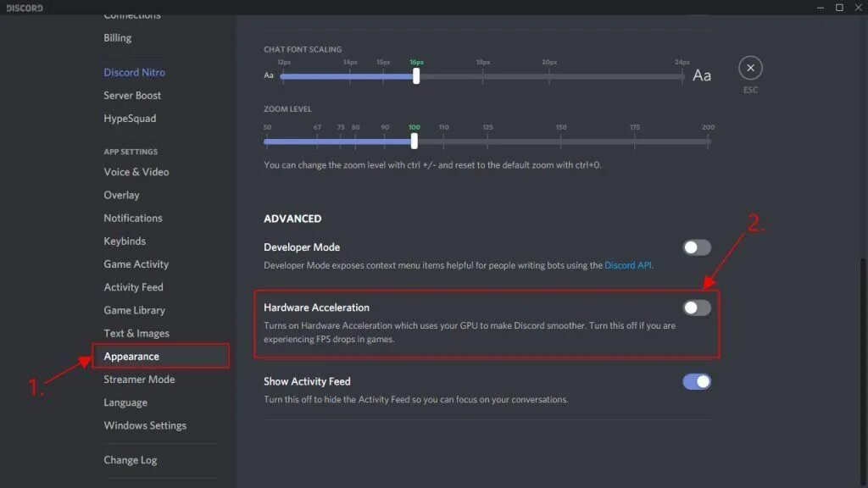
Task: Open the Discord API link
Action: point(627,265)
